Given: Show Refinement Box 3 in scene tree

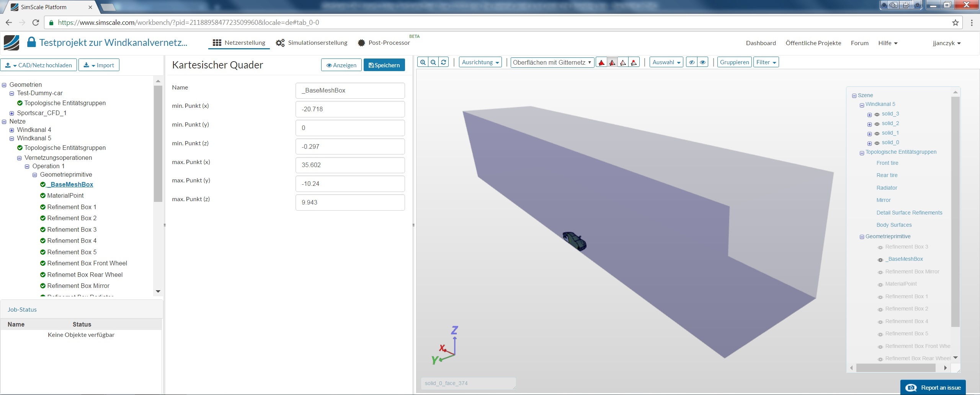Looking at the screenshot, I should click(x=880, y=247).
